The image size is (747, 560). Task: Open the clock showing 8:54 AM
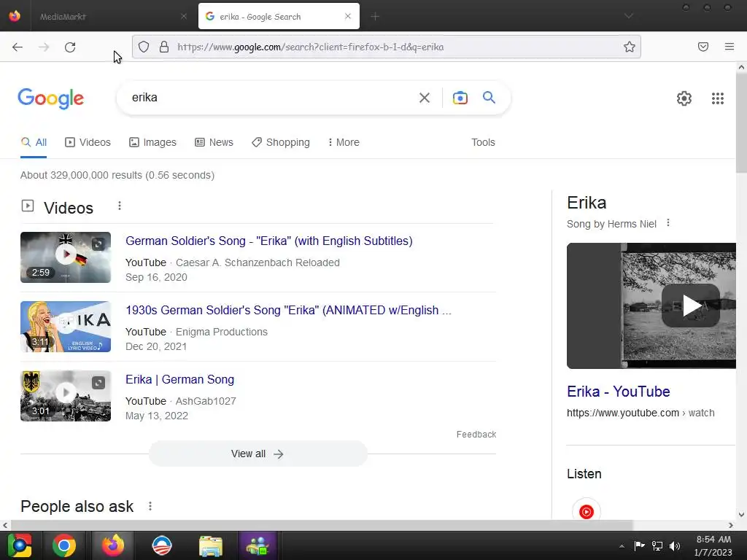(713, 545)
